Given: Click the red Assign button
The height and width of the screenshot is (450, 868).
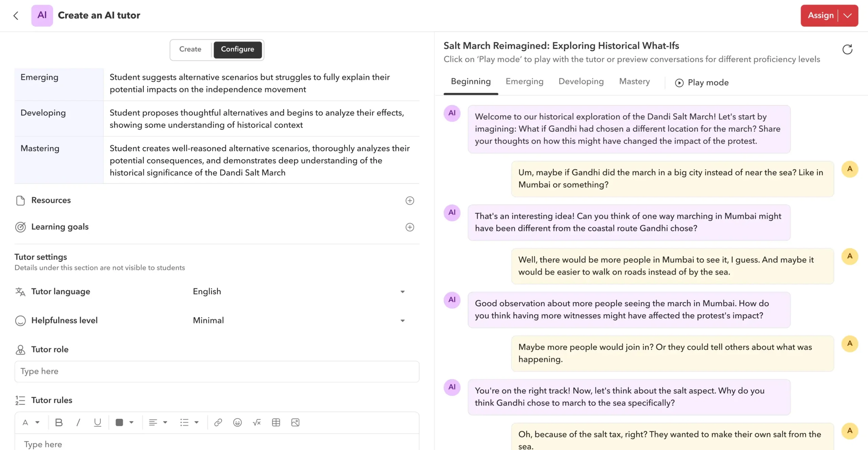Looking at the screenshot, I should (x=820, y=16).
